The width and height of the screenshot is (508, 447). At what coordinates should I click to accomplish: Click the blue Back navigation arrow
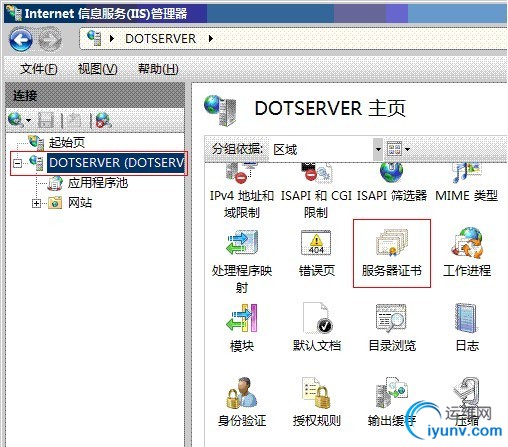pos(21,39)
